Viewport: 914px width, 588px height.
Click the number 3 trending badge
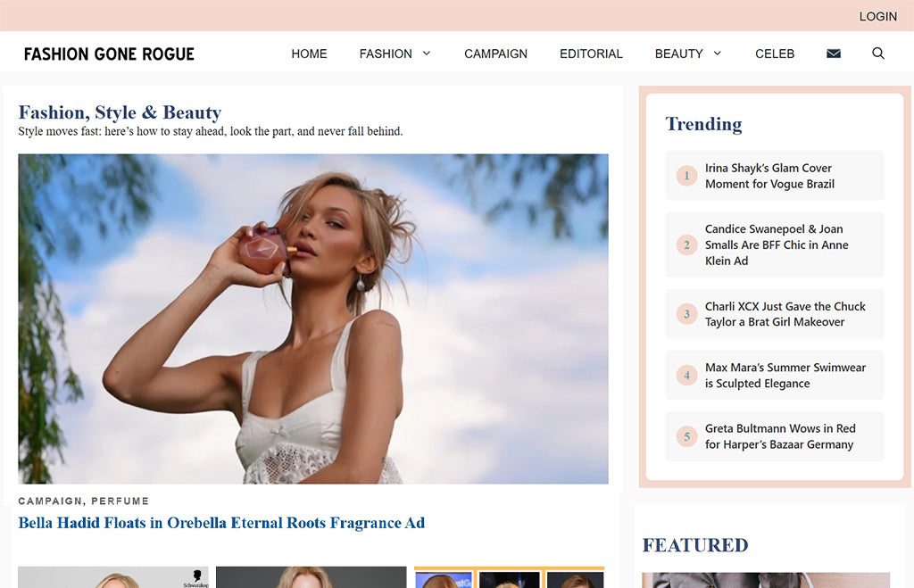(686, 314)
